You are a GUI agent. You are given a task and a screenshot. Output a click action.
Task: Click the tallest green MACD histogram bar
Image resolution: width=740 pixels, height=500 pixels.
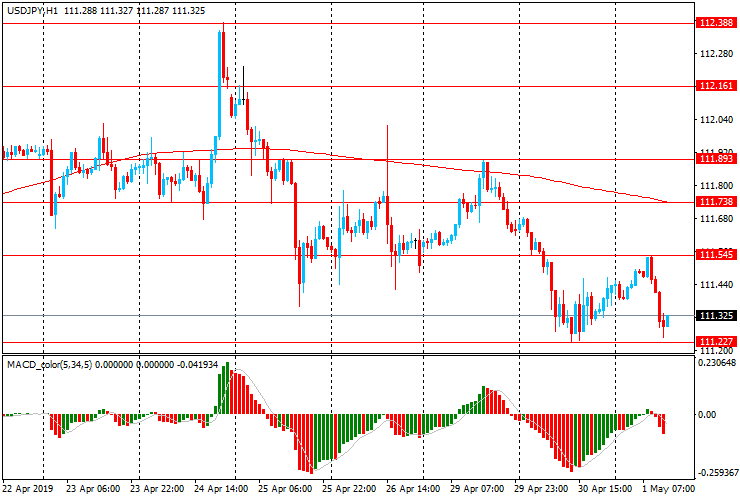click(227, 388)
